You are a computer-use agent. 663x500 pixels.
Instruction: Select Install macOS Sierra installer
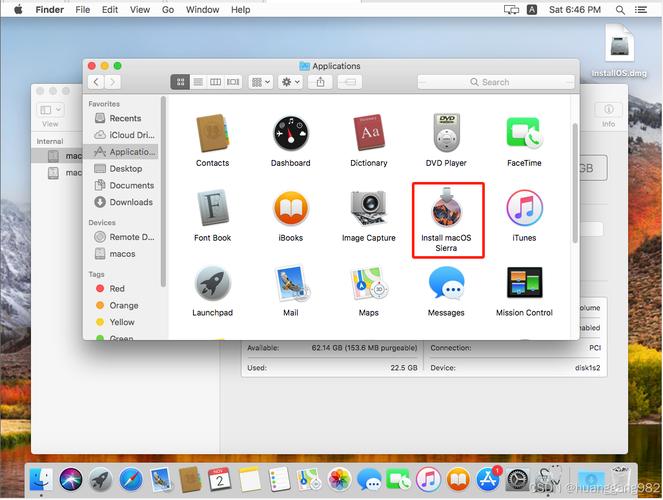[447, 208]
